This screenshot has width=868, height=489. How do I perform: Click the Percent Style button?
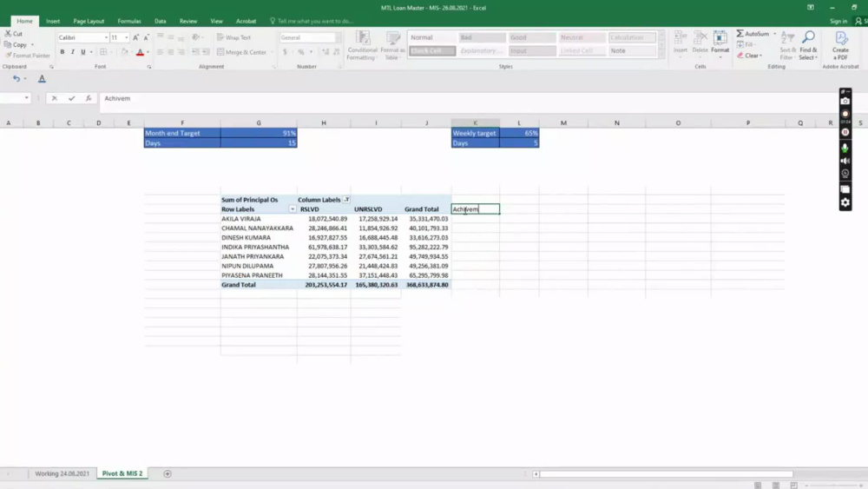click(x=300, y=52)
